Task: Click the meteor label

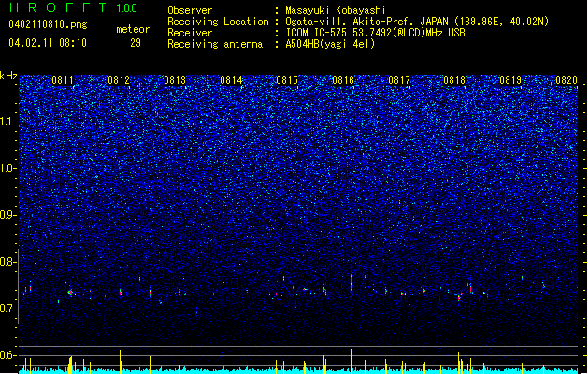Action: coord(133,29)
